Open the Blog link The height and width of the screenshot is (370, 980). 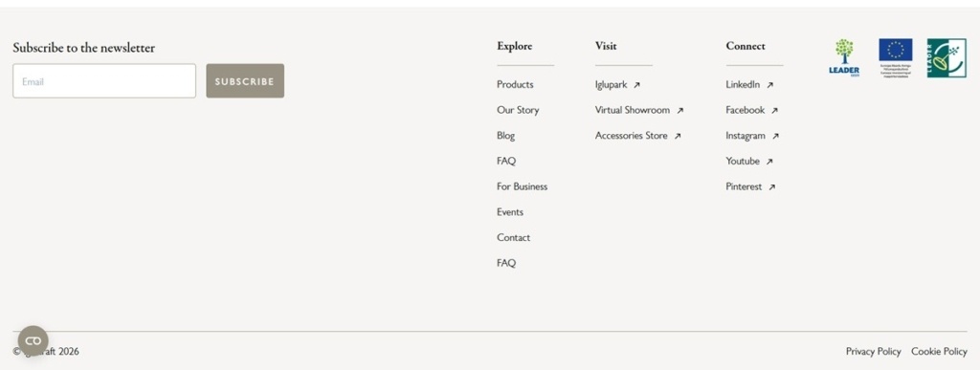point(505,136)
